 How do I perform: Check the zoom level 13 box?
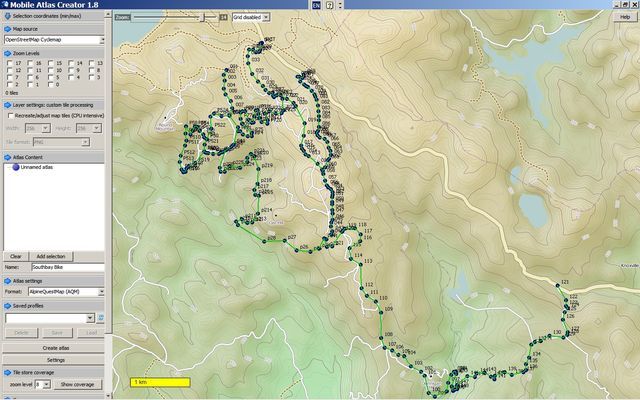(x=92, y=63)
